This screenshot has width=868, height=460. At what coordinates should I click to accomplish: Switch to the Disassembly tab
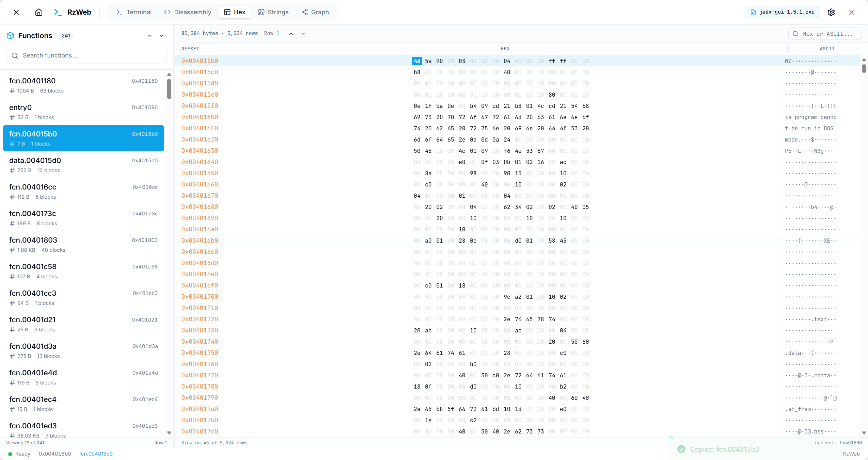pos(188,12)
